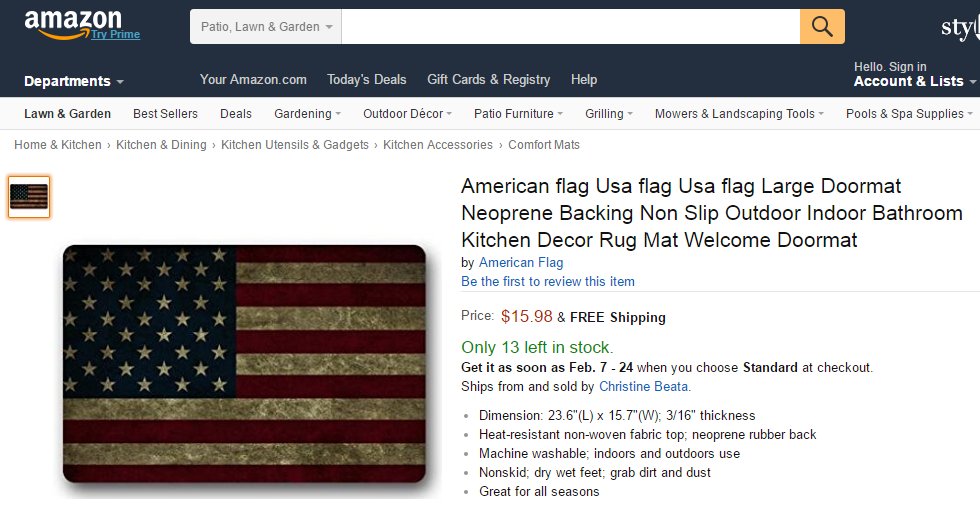This screenshot has width=980, height=511.
Task: Open the Best Sellers tab
Action: pyautogui.click(x=165, y=114)
